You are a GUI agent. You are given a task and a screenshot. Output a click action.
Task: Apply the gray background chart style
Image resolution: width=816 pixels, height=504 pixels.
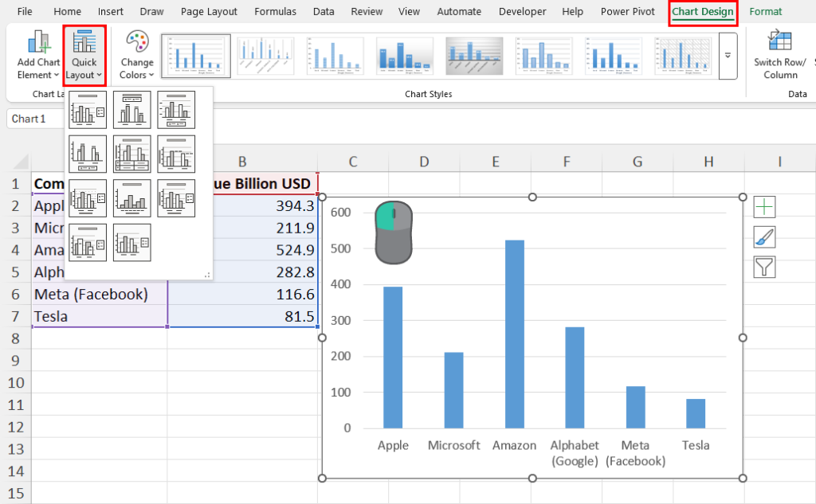tap(474, 56)
